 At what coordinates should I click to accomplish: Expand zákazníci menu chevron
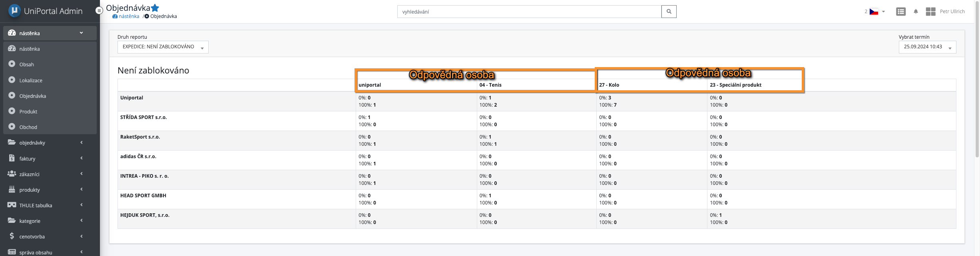(82, 174)
